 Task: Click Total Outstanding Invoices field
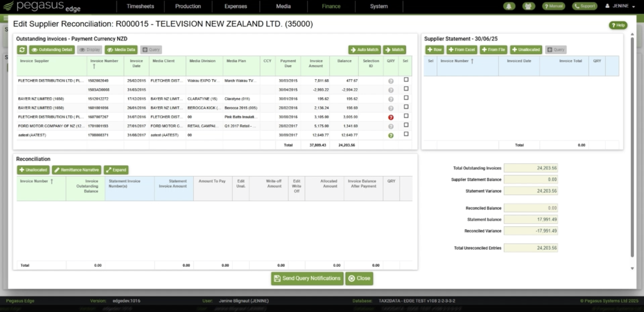(531, 168)
